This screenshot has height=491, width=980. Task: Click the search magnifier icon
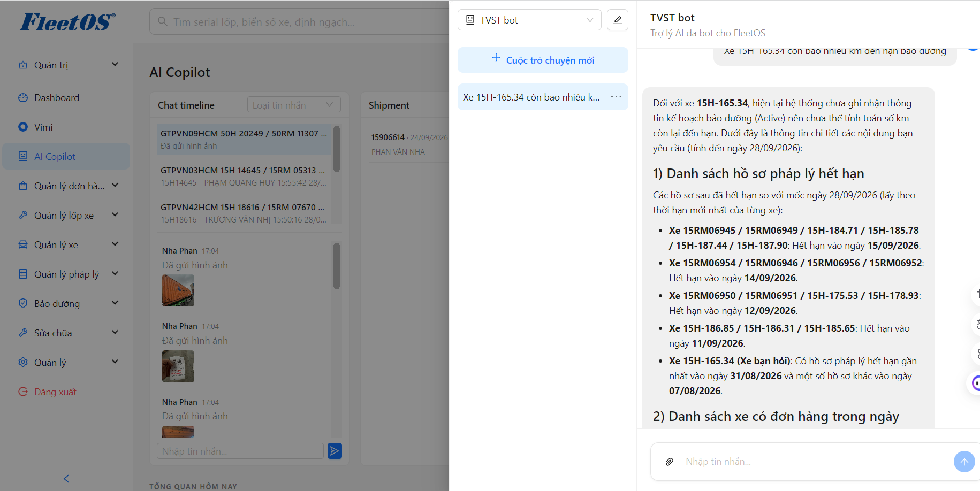tap(163, 21)
